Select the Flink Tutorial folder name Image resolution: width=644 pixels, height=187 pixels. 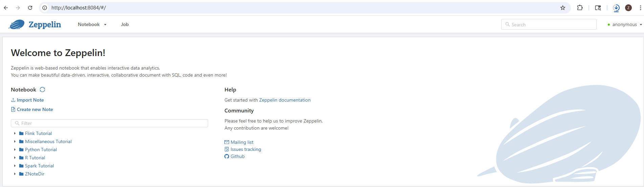(38, 133)
